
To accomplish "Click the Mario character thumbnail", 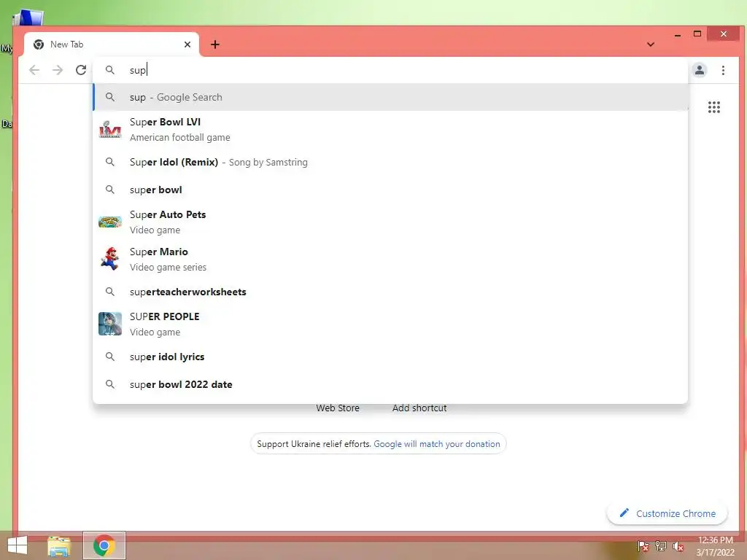I will pyautogui.click(x=110, y=259).
